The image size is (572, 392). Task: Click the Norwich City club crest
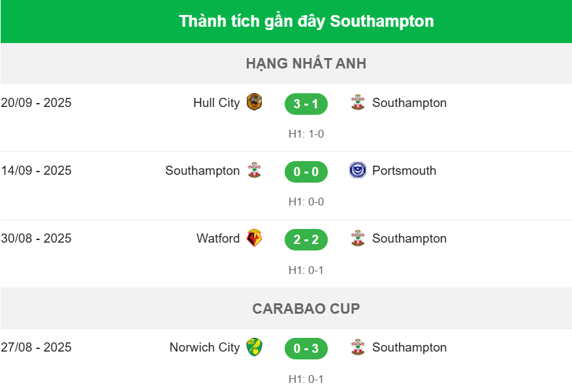254,347
